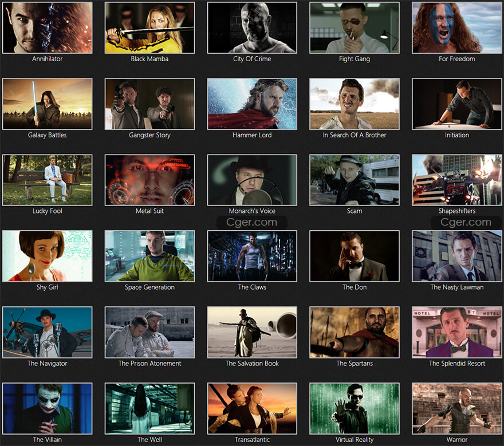Screen dimensions: 504x446
Task: Click the 'For Freedom' caption text
Action: [457, 59]
